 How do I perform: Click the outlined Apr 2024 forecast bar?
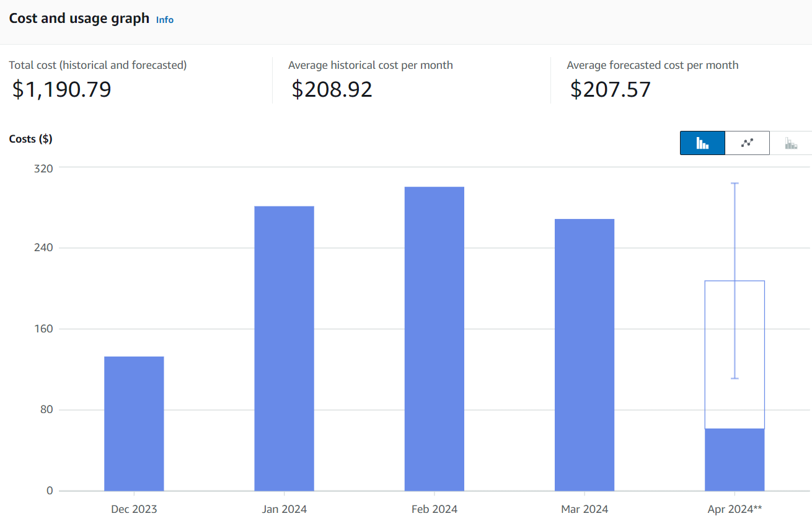point(718,354)
